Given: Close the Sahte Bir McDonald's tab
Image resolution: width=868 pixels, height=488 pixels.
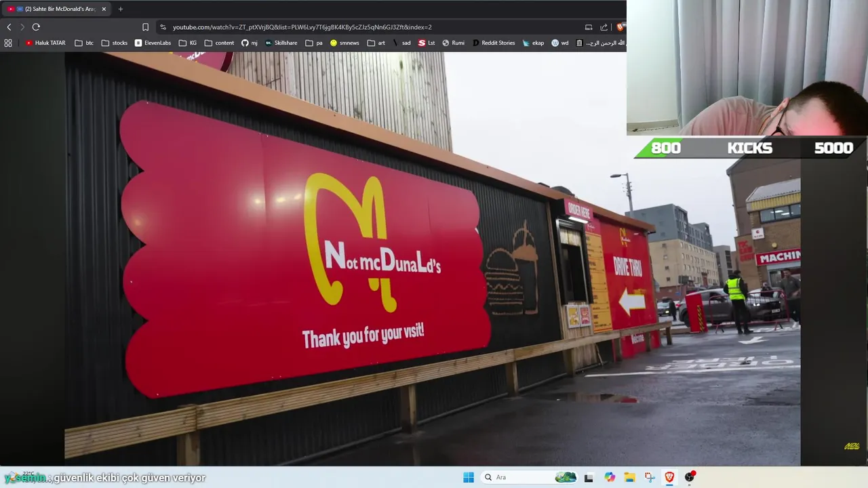Looking at the screenshot, I should (x=104, y=9).
